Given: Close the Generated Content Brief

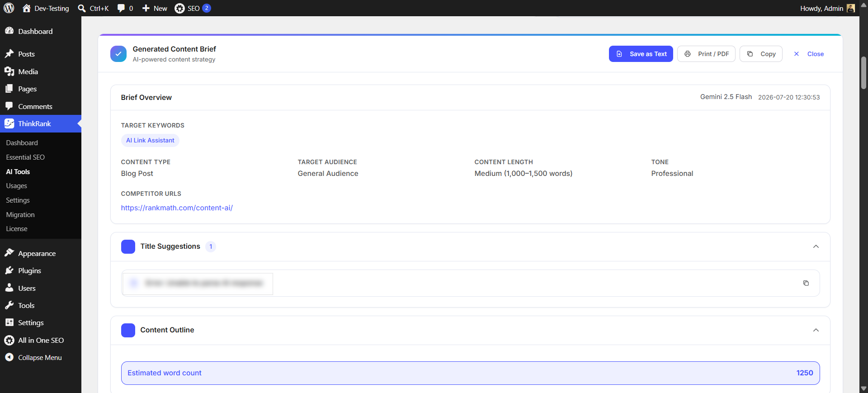Looking at the screenshot, I should tap(809, 54).
